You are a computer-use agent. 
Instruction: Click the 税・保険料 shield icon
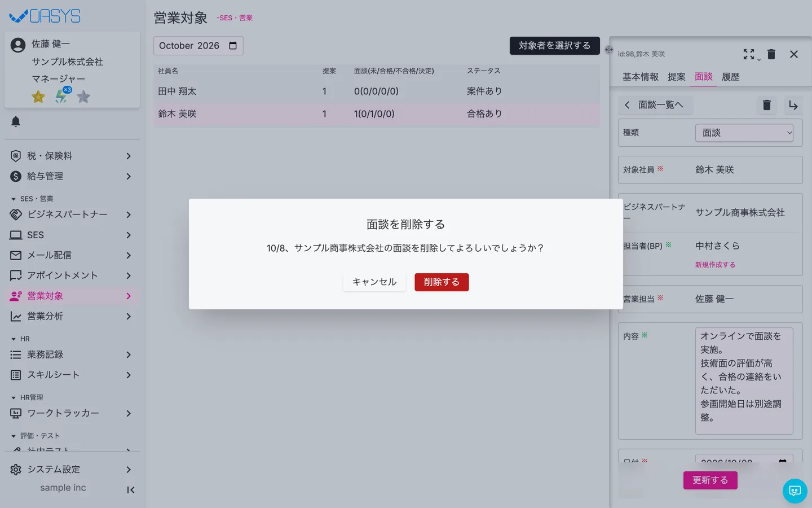pos(16,156)
